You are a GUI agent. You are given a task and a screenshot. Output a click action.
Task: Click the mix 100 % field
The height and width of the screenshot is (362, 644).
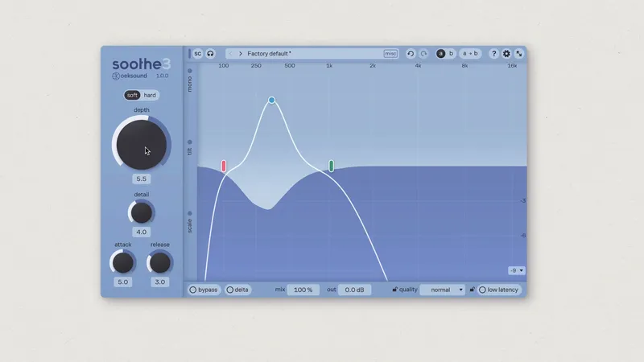pos(303,290)
